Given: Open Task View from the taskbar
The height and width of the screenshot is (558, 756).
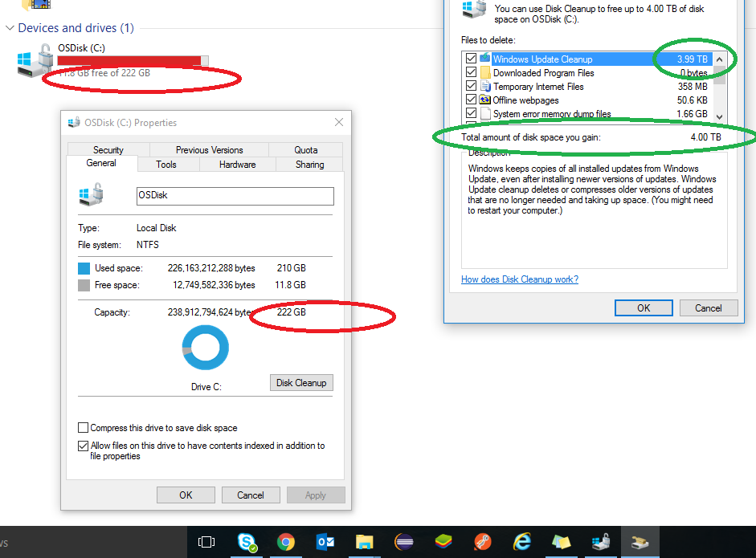Looking at the screenshot, I should tap(206, 542).
